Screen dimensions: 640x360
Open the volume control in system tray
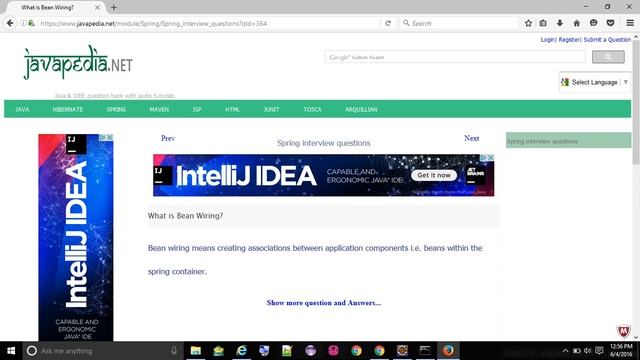587,351
